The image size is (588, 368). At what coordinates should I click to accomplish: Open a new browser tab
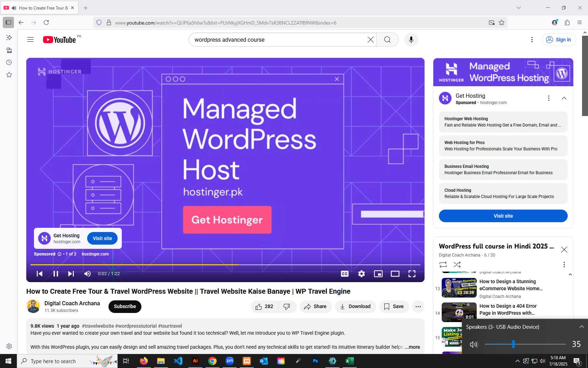pos(86,8)
